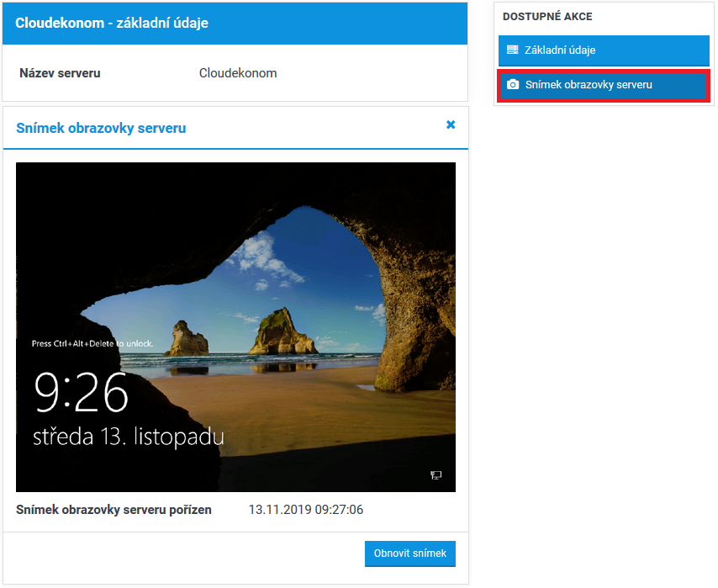This screenshot has width=718, height=588.
Task: Click the Snímek obrazovky serveru pořízen label
Action: pyautogui.click(x=114, y=510)
